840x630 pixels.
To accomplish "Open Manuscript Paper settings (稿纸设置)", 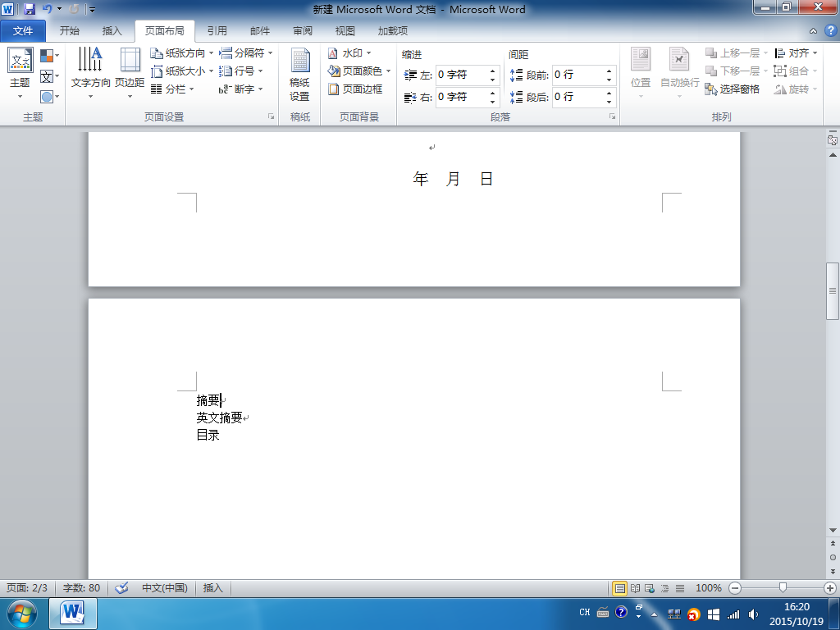I will pos(299,75).
